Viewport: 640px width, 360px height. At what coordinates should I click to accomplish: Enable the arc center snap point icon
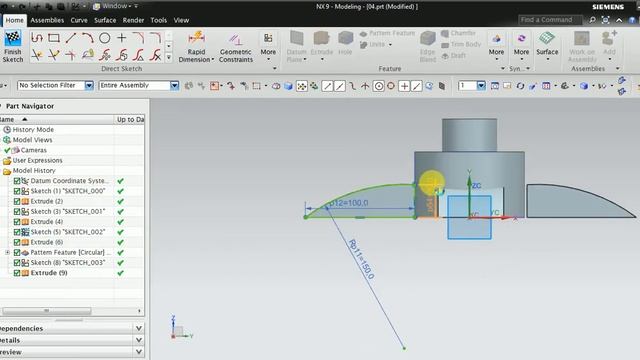378,86
